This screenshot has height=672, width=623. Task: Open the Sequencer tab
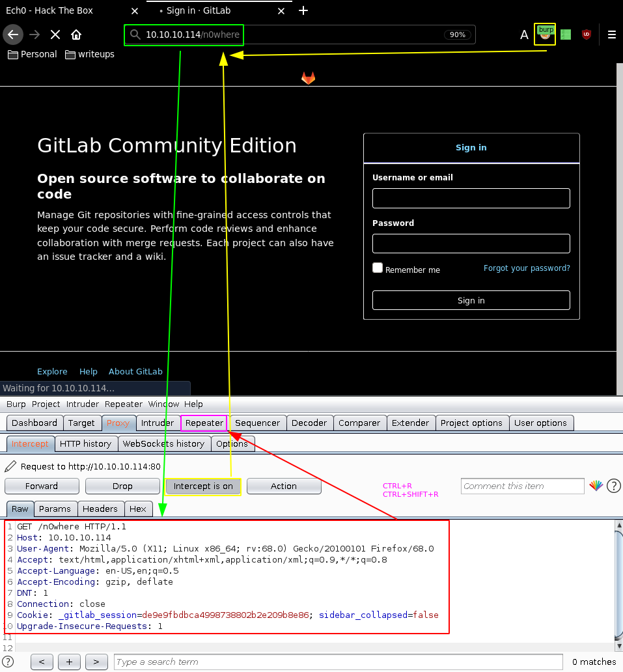pyautogui.click(x=257, y=423)
